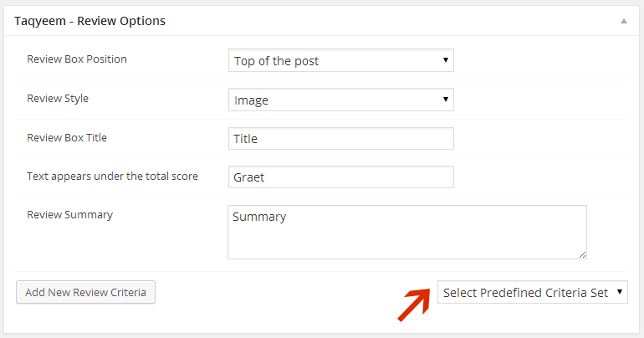The width and height of the screenshot is (644, 338).
Task: Open the Review Box Position dropdown
Action: 340,60
